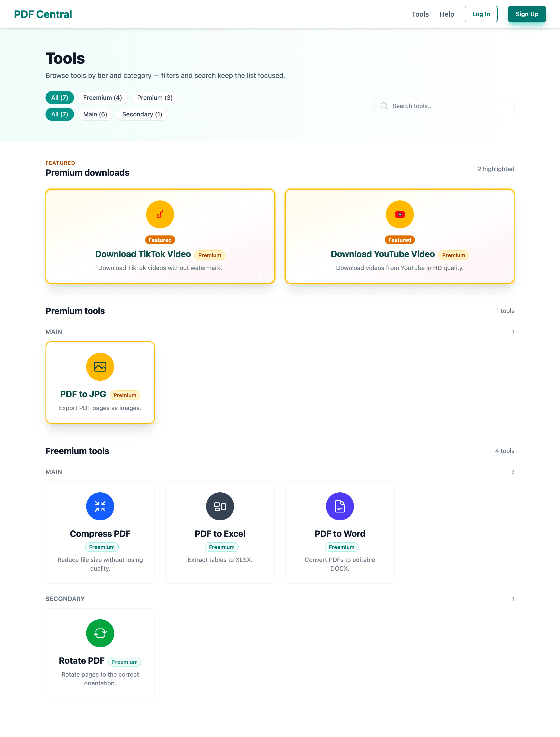This screenshot has width=560, height=737.
Task: Click the PDF to JPG image icon
Action: (x=100, y=367)
